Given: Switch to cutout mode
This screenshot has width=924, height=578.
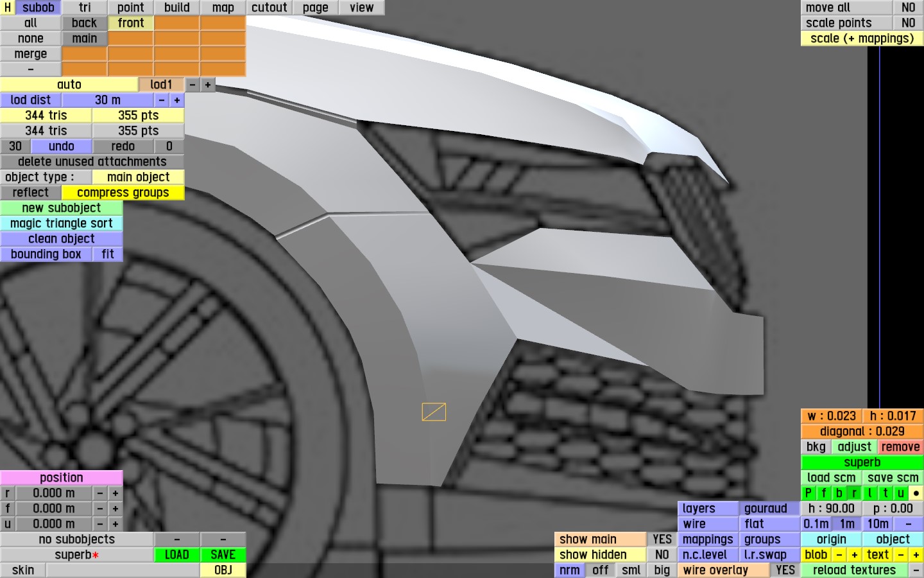Looking at the screenshot, I should (269, 8).
